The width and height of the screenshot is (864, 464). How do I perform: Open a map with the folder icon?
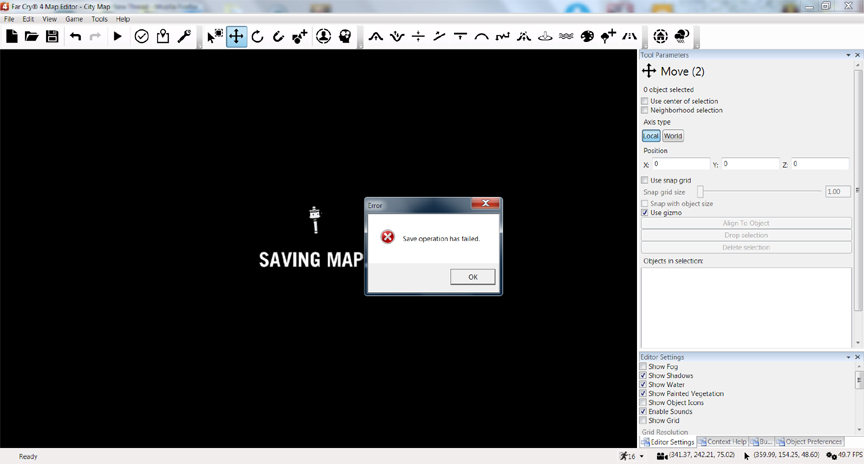coord(31,36)
